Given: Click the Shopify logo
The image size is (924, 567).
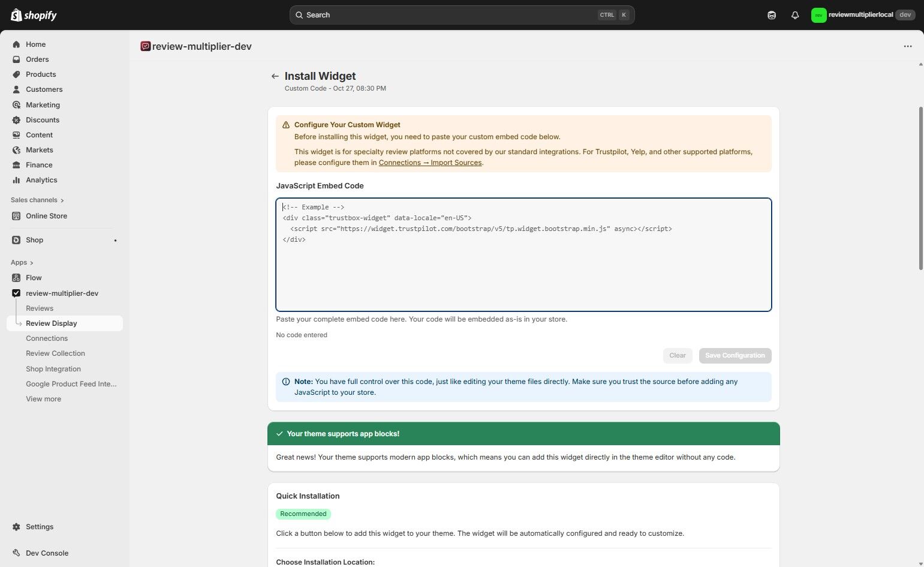Looking at the screenshot, I should [x=34, y=15].
